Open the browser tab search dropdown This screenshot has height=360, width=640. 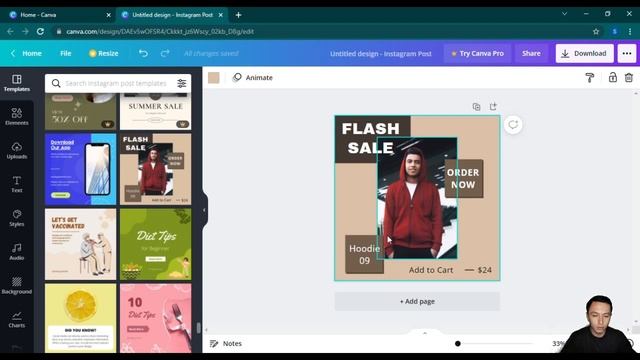[x=564, y=14]
